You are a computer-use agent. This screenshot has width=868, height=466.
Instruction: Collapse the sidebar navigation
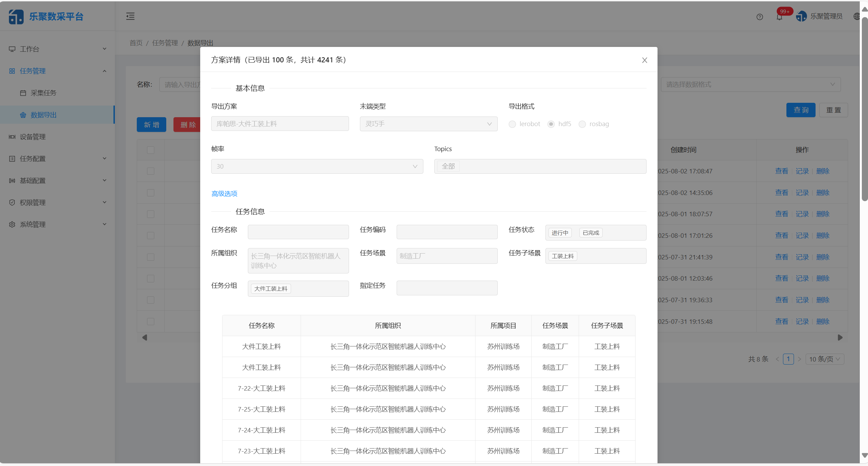(x=130, y=16)
